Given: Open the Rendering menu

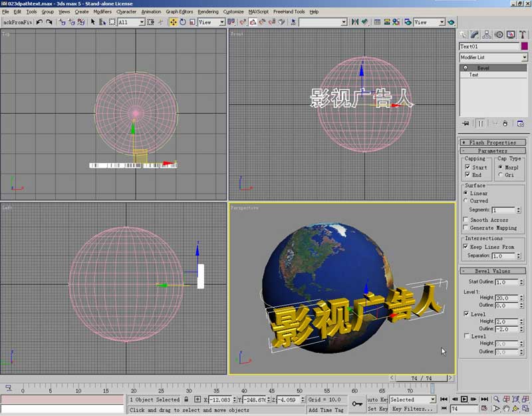Looking at the screenshot, I should (207, 11).
